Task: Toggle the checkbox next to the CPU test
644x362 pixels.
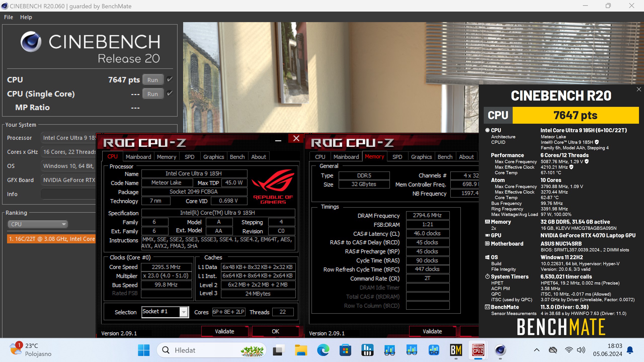Action: [170, 79]
